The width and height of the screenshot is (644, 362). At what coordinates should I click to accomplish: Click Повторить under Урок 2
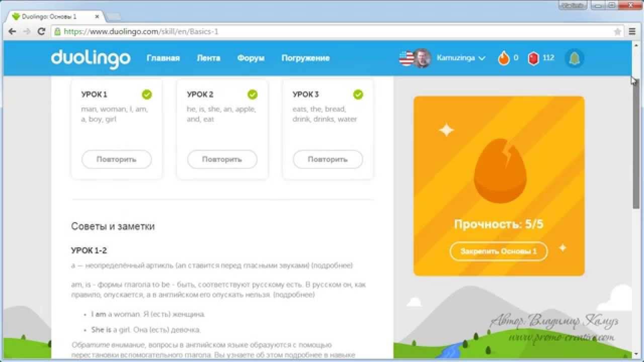coord(222,159)
